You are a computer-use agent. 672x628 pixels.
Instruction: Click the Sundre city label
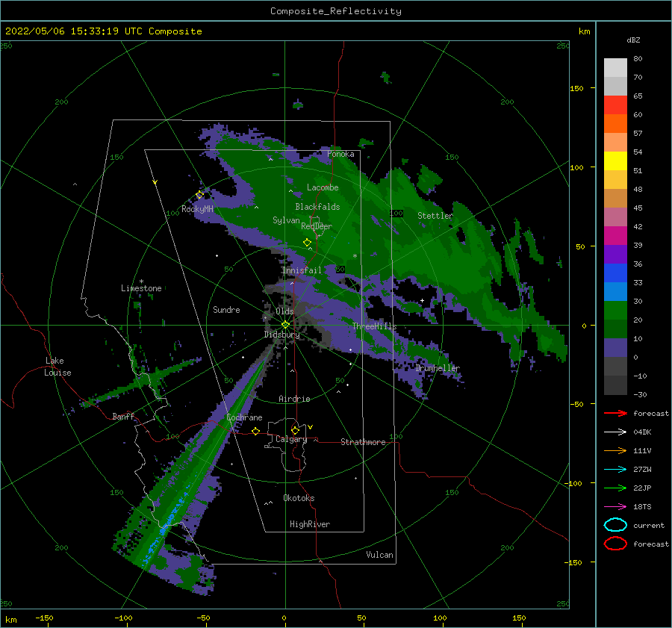(226, 309)
